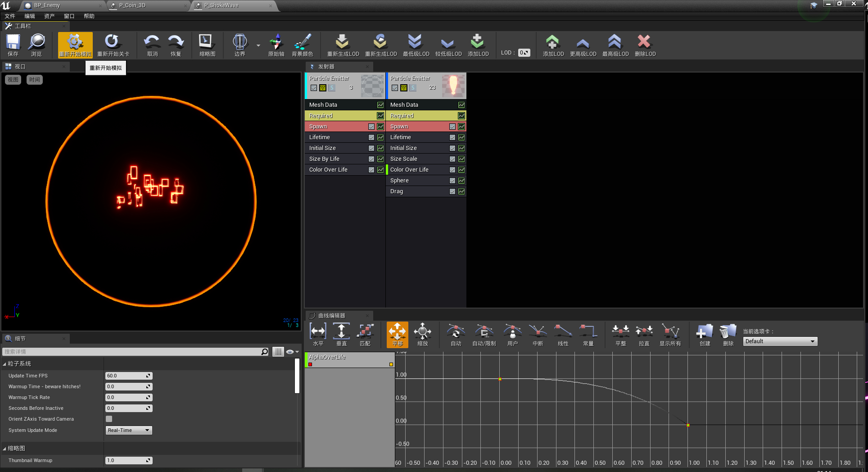Switch to the P_Coin_3D tab
The height and width of the screenshot is (472, 868).
coord(132,5)
